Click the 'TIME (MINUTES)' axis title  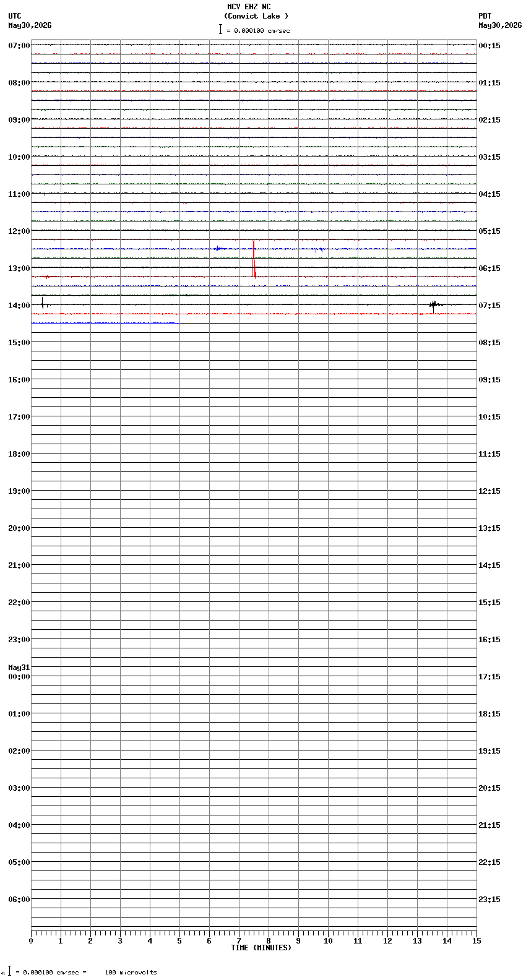coord(261,948)
